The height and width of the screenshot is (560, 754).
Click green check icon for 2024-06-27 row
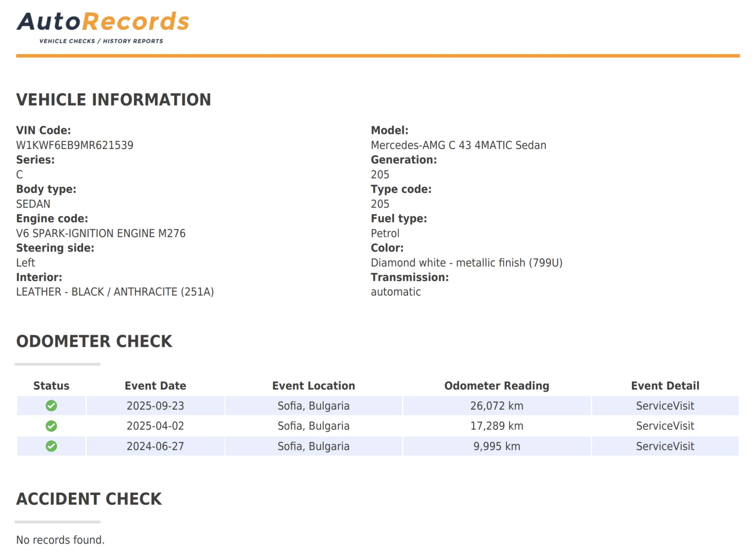pyautogui.click(x=51, y=446)
